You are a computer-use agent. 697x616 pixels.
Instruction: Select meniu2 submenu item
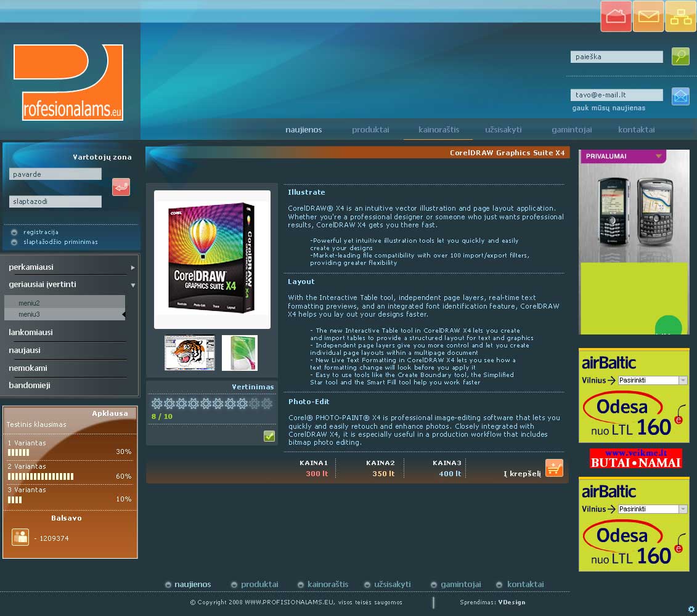point(65,302)
